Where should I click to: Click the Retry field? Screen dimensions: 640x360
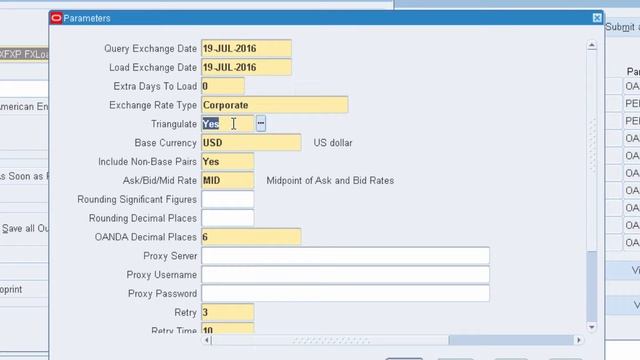[x=227, y=312]
